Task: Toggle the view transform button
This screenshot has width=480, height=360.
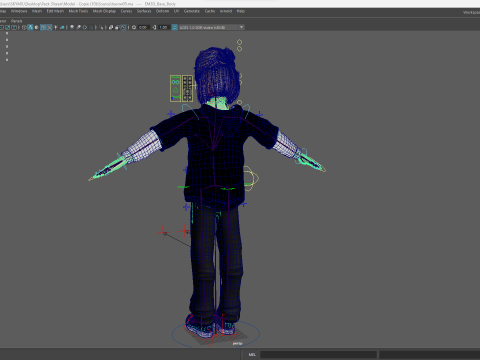Action: 174,27
